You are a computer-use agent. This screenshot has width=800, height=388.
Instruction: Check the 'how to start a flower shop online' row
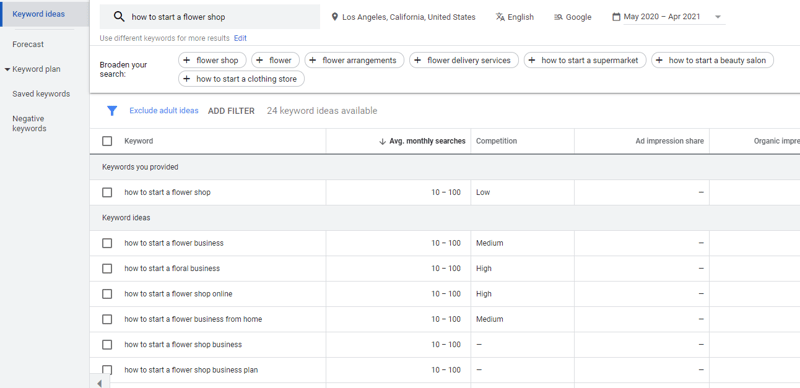point(107,294)
